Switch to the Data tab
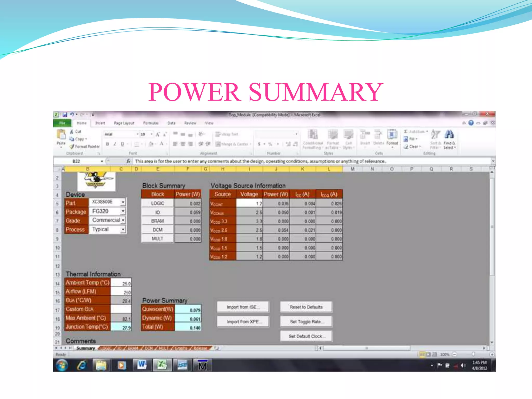This screenshot has height=399, width=532. tap(171, 123)
